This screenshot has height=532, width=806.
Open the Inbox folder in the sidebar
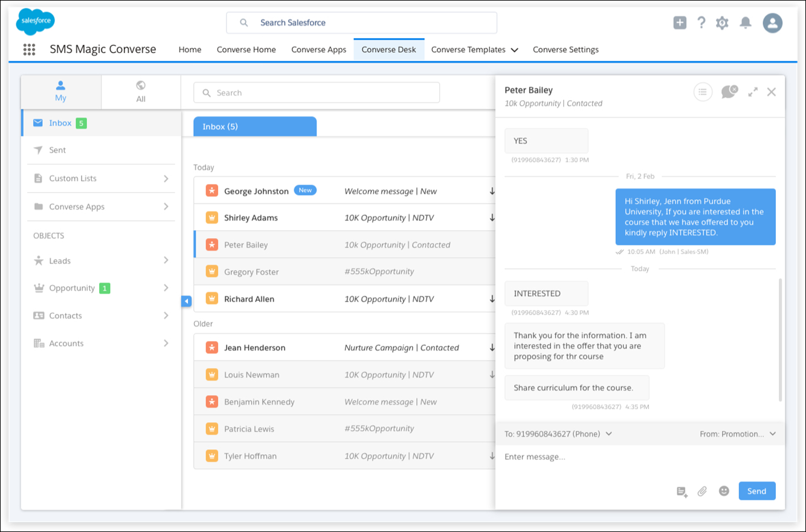coord(102,123)
